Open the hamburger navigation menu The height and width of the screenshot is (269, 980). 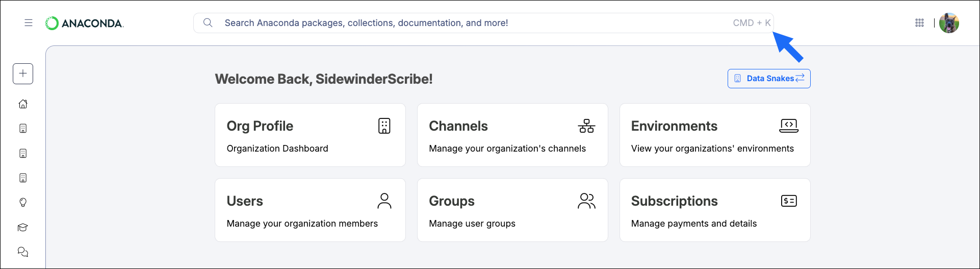tap(29, 23)
